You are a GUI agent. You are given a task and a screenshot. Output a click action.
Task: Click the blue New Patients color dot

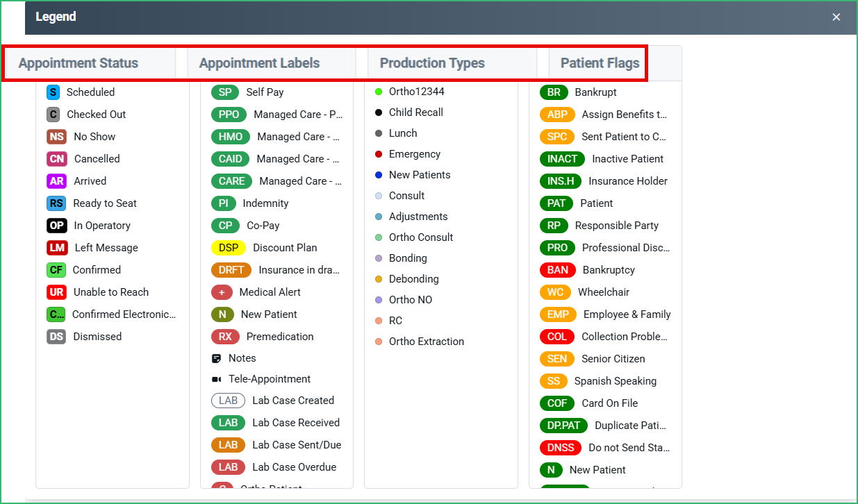379,175
